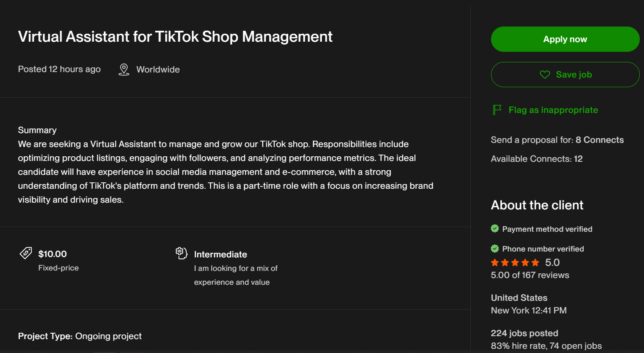Click the expertise head icon beside Intermediate
The image size is (644, 353).
point(181,253)
